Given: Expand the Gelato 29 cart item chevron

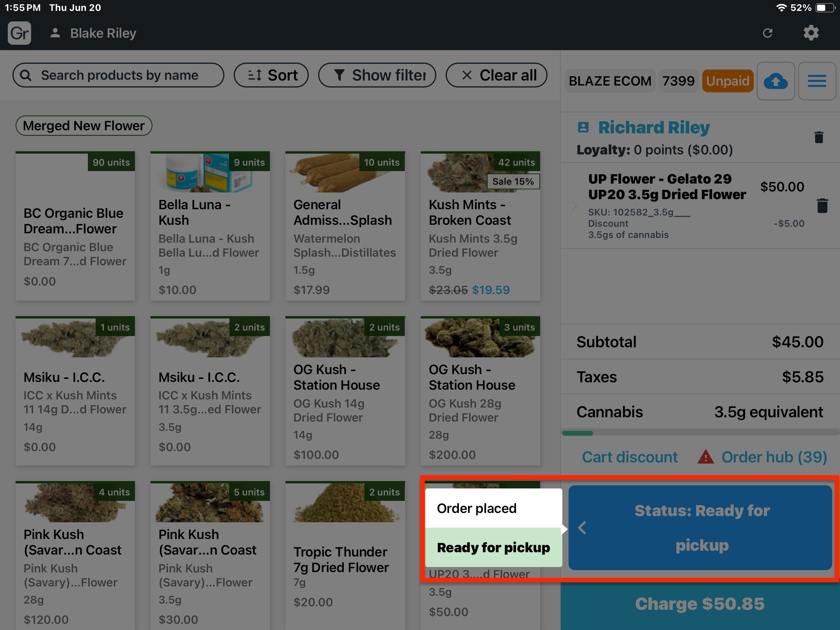Looking at the screenshot, I should [x=574, y=206].
